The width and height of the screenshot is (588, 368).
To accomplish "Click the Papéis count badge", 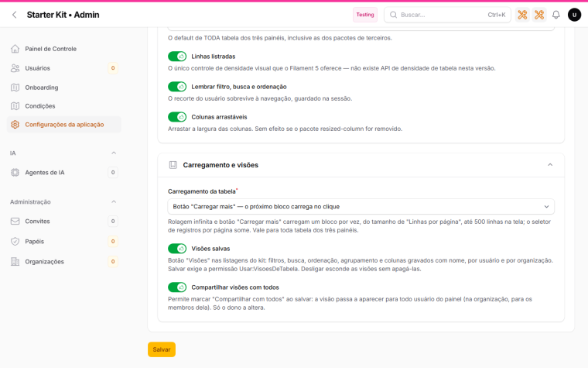I will (x=113, y=242).
